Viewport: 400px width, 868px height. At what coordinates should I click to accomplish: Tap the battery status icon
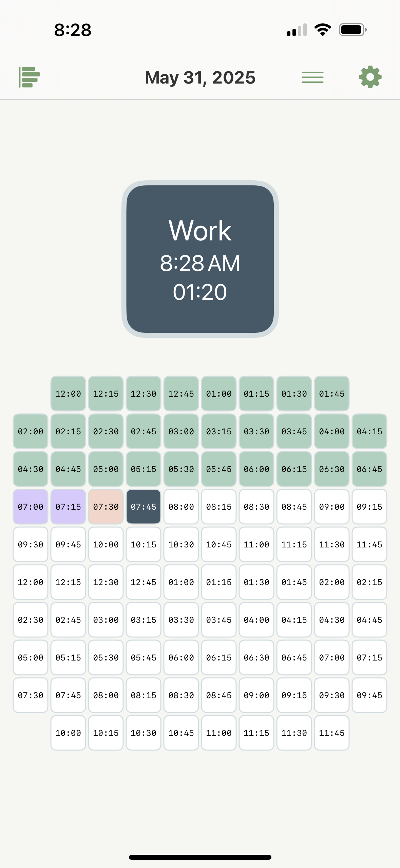[353, 30]
